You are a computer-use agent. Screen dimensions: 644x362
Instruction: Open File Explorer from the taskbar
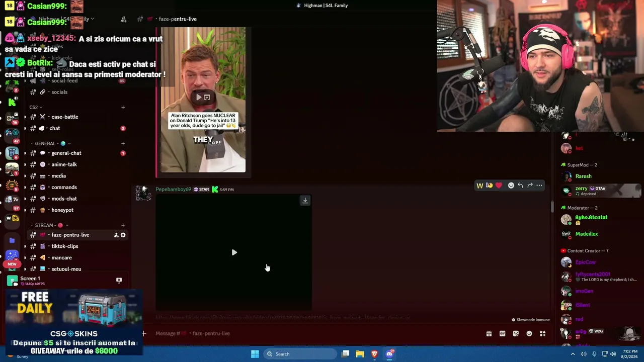(x=360, y=354)
